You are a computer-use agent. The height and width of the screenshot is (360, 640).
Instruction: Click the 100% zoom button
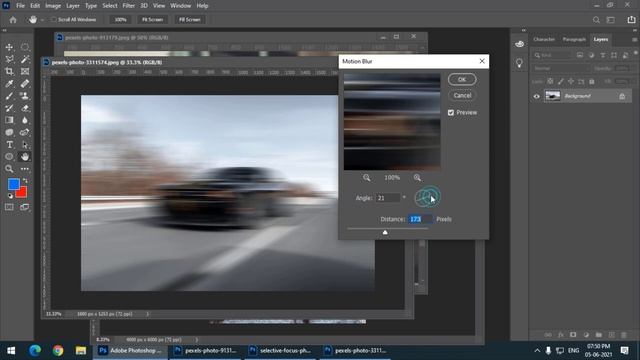point(120,20)
